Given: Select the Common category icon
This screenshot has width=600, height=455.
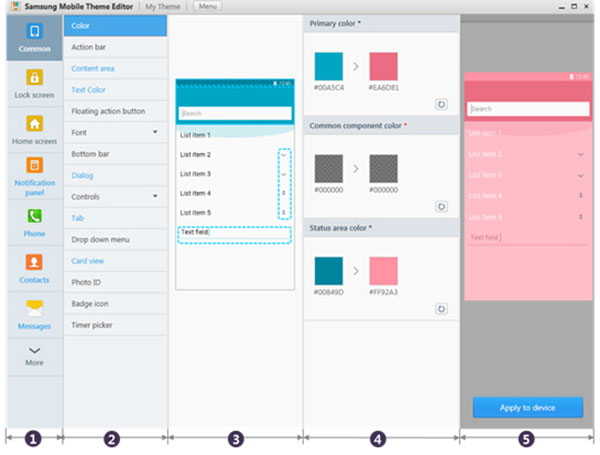Looking at the screenshot, I should [x=34, y=31].
